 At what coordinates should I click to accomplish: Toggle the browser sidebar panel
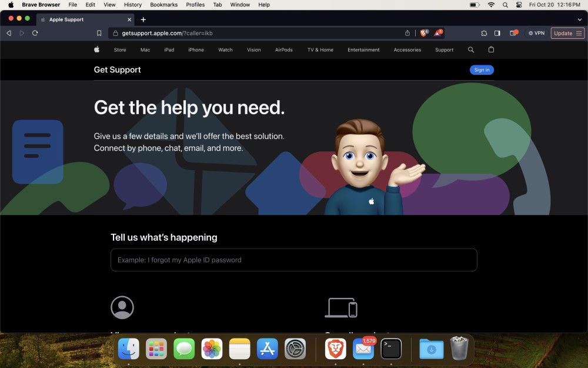click(x=497, y=33)
